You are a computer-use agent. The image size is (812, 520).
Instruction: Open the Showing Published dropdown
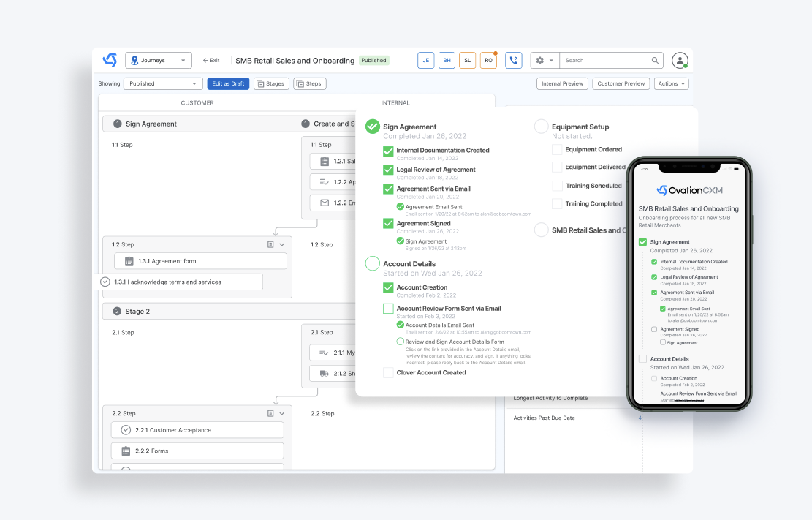pyautogui.click(x=163, y=83)
